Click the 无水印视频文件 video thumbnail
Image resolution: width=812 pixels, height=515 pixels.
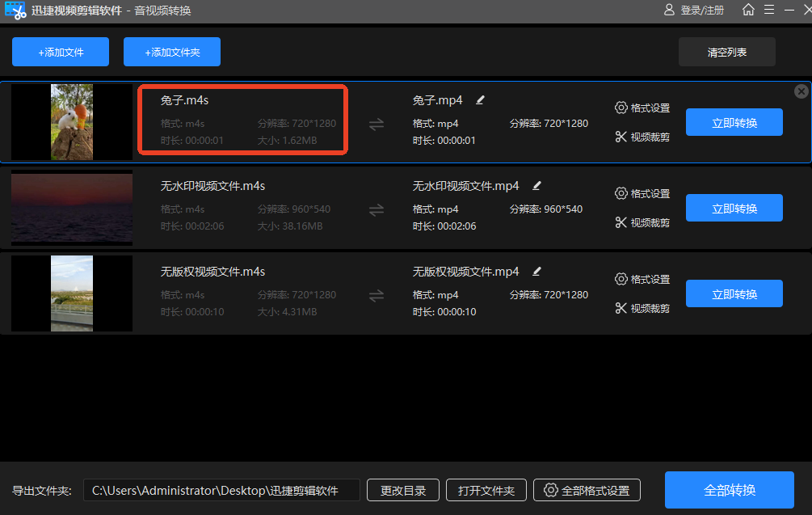pos(71,208)
